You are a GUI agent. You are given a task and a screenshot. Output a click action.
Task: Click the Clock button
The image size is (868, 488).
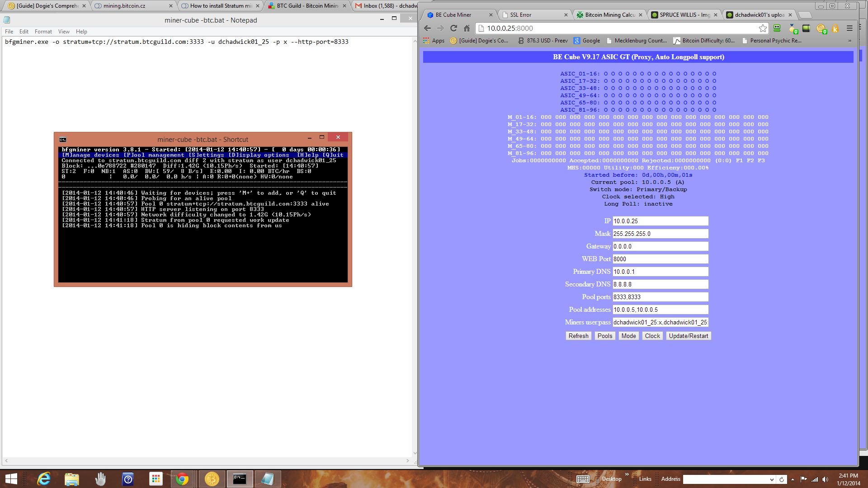(652, 336)
